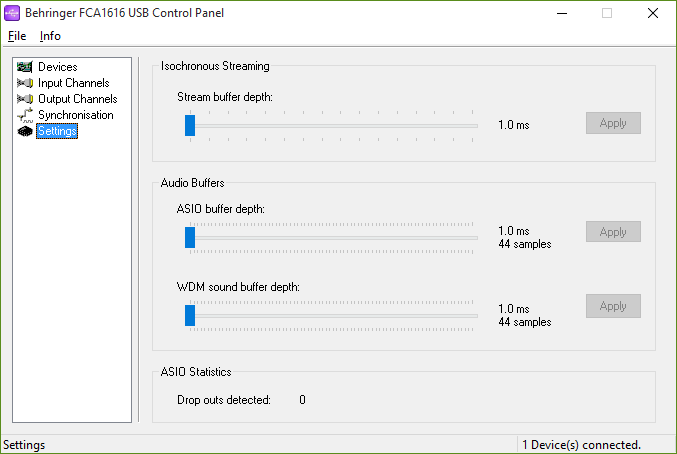The width and height of the screenshot is (677, 454).
Task: Select Devices tree item label
Action: click(57, 67)
